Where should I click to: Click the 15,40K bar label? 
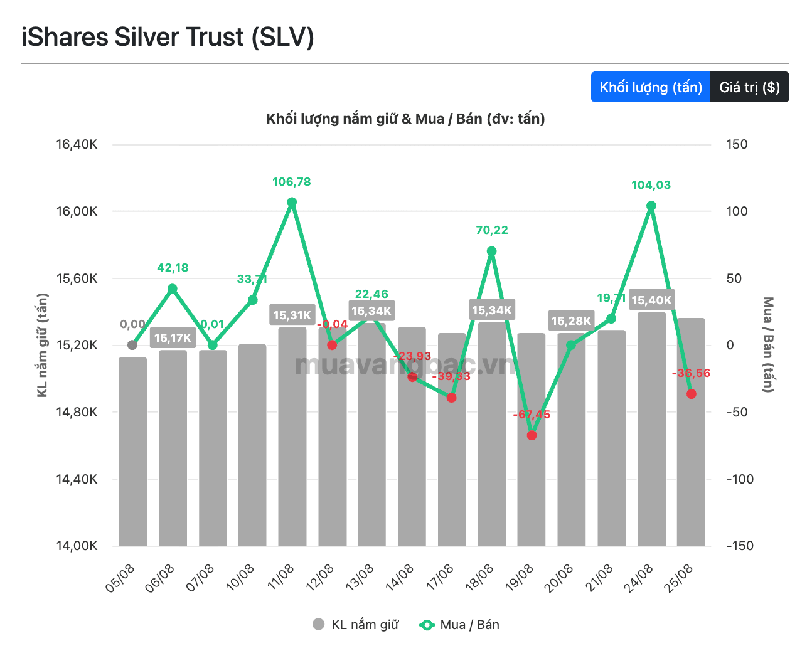pyautogui.click(x=651, y=300)
